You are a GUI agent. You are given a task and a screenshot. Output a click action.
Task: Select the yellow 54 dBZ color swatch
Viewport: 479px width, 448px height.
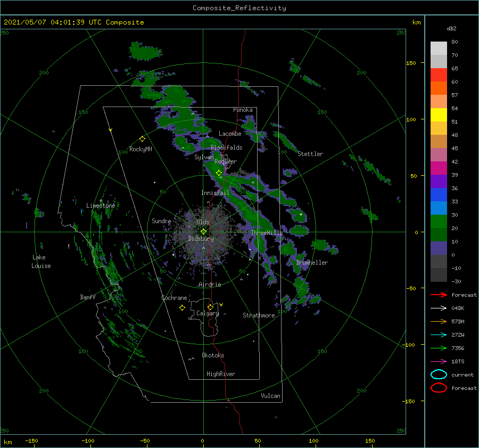tap(439, 115)
